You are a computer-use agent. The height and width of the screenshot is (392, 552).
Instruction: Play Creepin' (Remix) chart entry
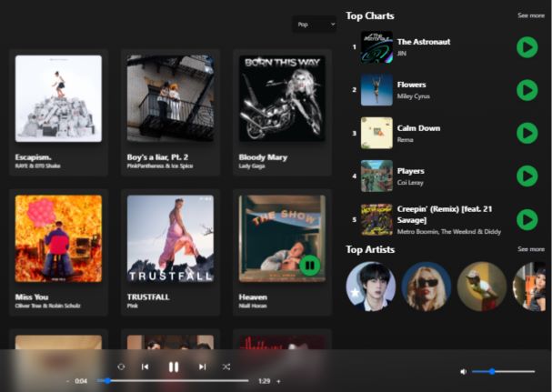(527, 219)
